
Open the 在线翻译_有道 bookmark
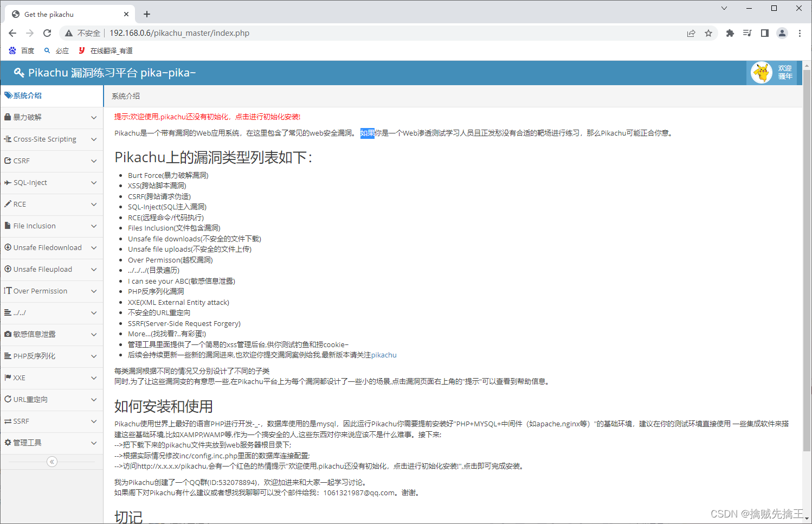coord(105,50)
